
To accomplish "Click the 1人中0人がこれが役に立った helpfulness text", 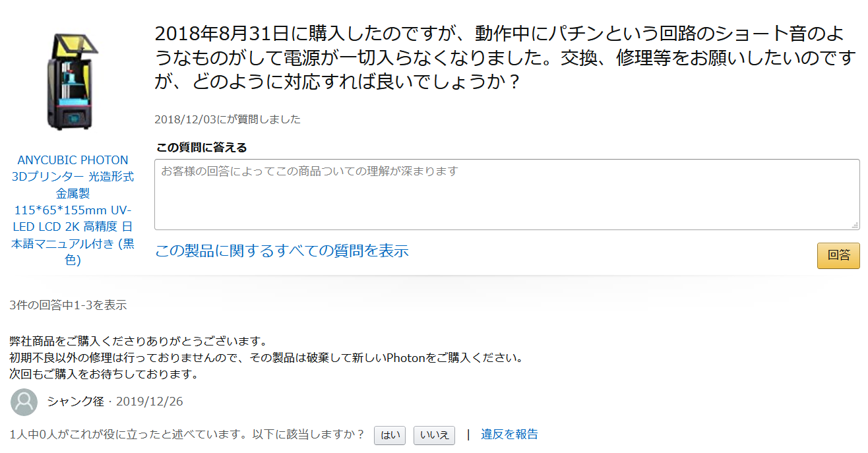I will (188, 434).
